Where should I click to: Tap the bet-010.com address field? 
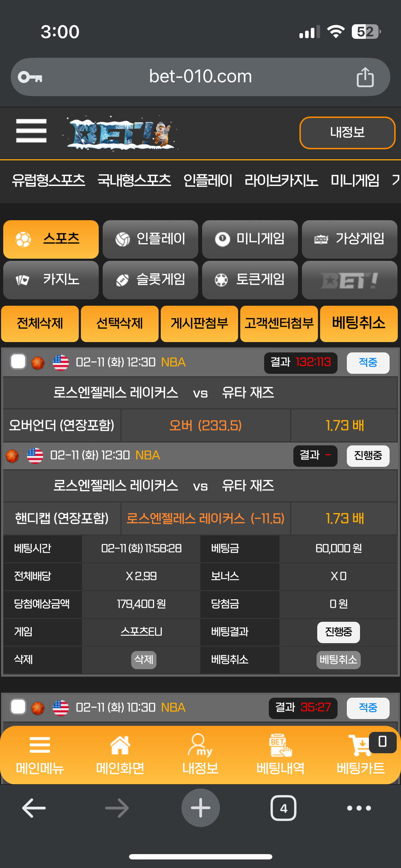[x=200, y=77]
